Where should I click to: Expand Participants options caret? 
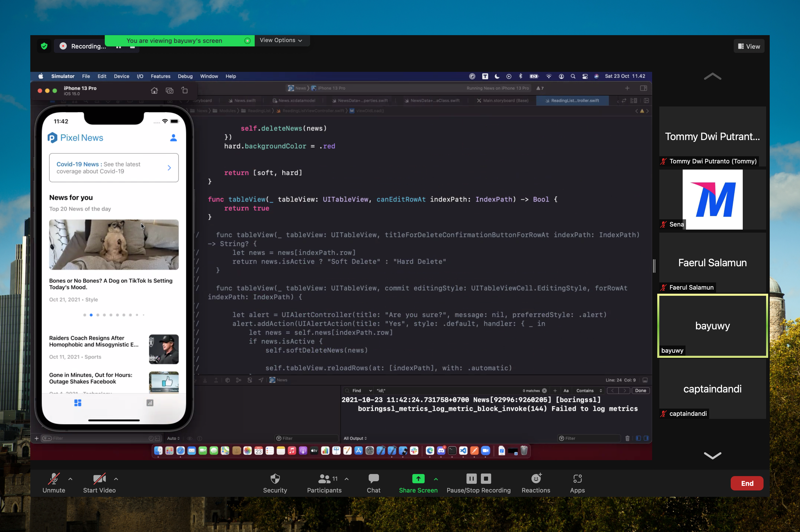346,479
